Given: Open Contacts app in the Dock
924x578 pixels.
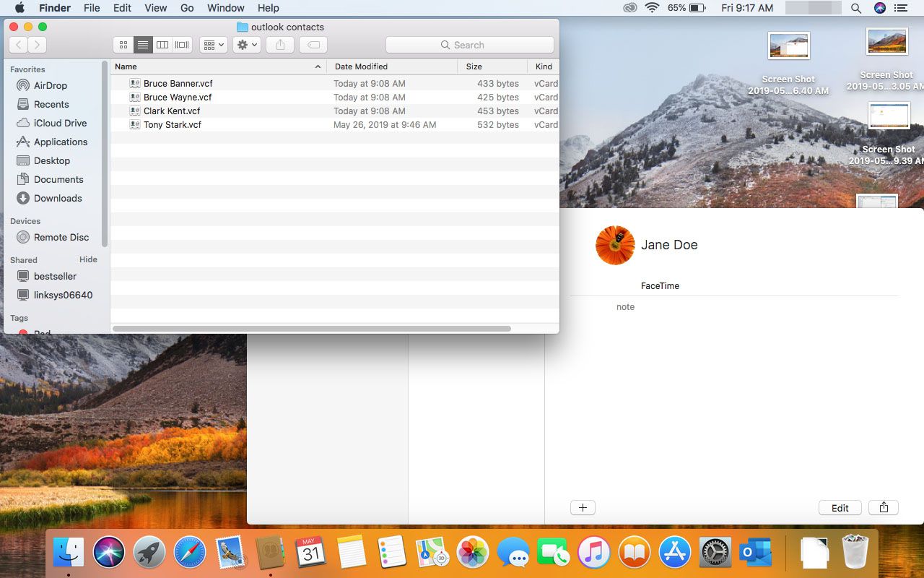Looking at the screenshot, I should coord(271,553).
